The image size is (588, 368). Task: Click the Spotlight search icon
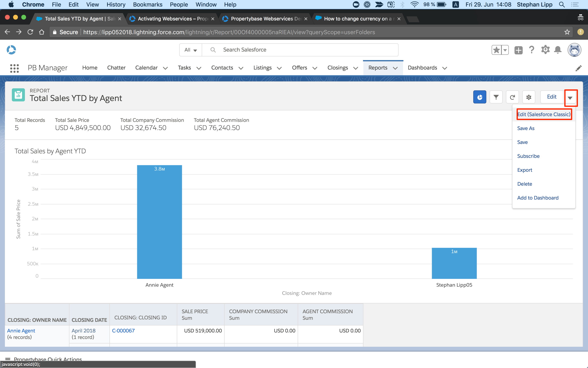(x=562, y=4)
